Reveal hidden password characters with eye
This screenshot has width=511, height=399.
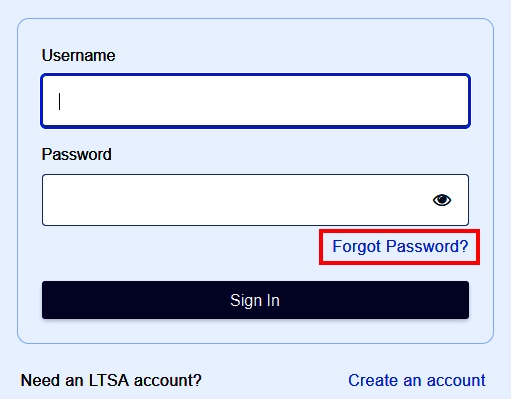tap(442, 200)
